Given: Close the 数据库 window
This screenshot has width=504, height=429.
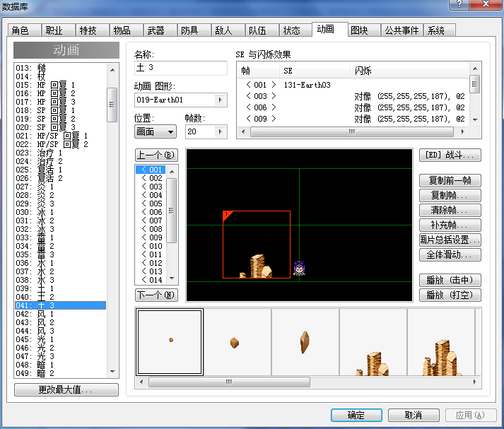Looking at the screenshot, I should (x=486, y=4).
